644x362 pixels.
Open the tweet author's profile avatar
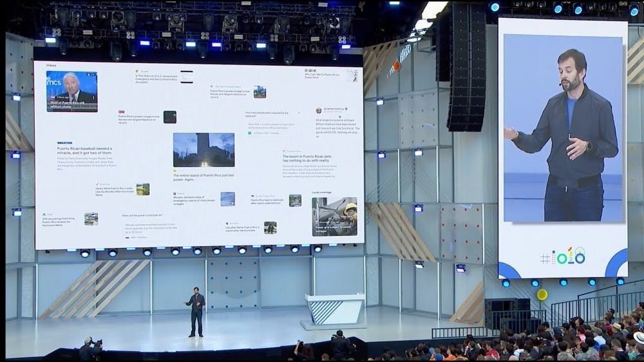pyautogui.click(x=318, y=111)
